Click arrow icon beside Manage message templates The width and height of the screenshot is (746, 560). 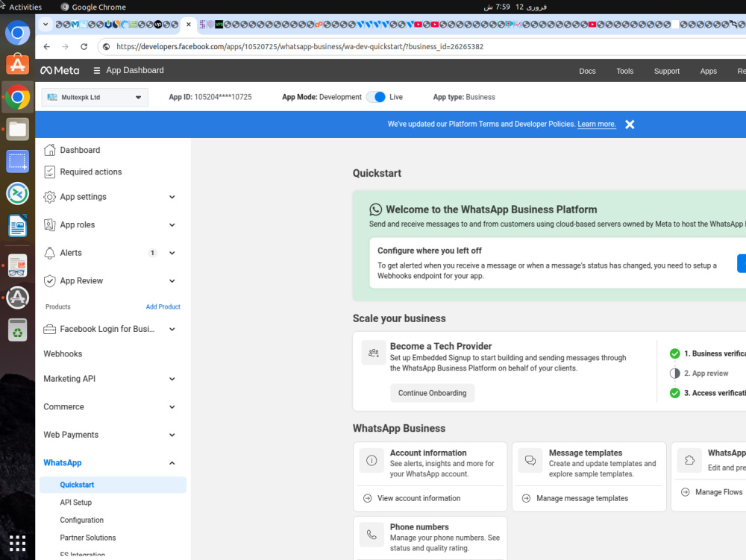[526, 498]
